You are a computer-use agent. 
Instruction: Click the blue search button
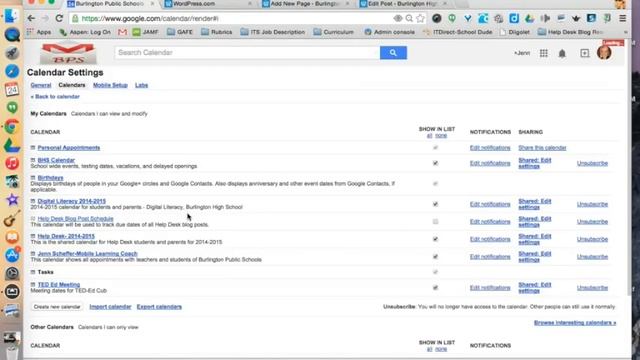pyautogui.click(x=393, y=53)
